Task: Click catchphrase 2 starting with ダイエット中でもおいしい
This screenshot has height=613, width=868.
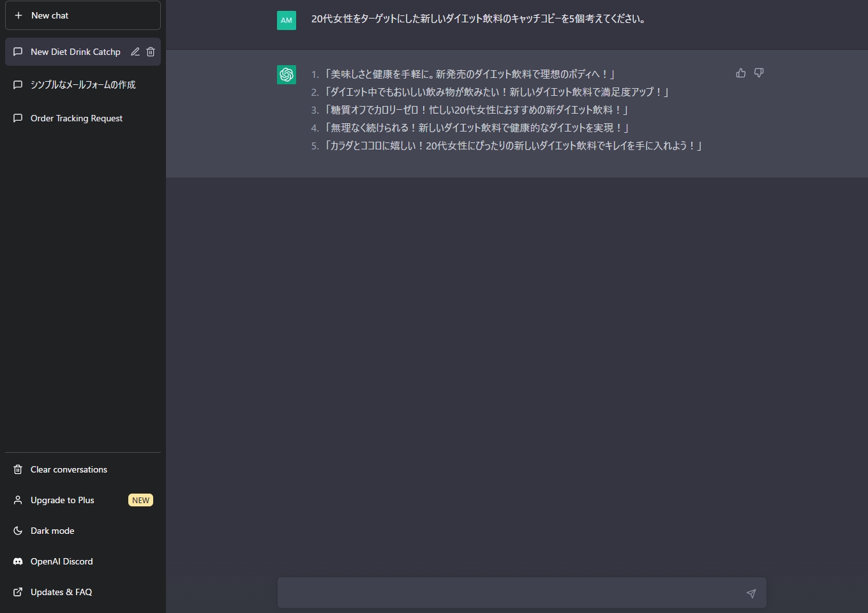Action: [497, 92]
